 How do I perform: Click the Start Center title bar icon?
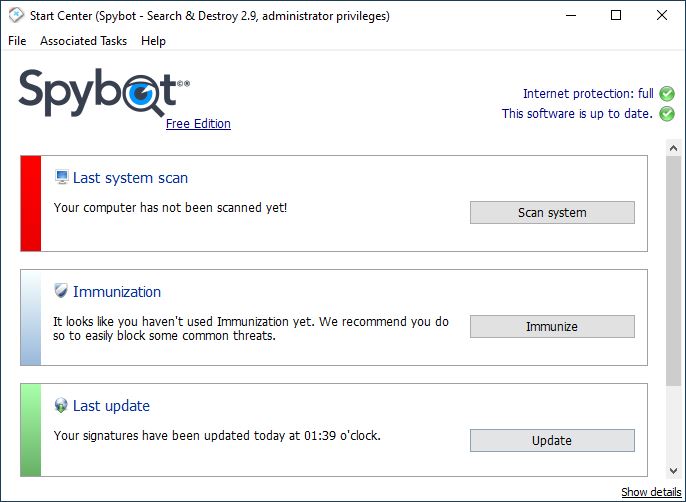16,15
